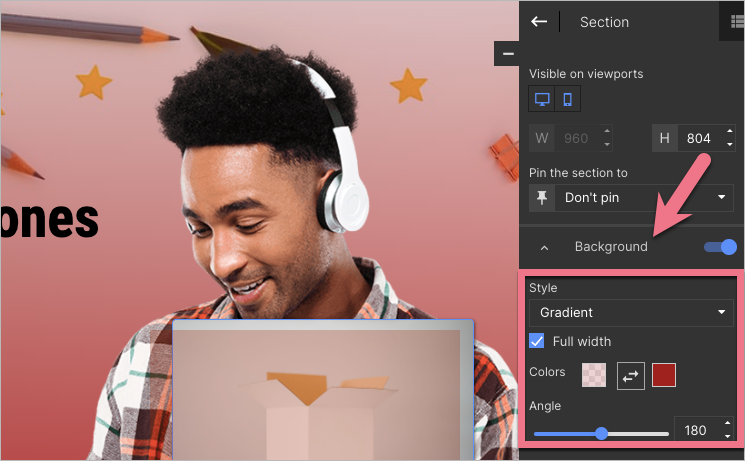This screenshot has height=461, width=745.
Task: Swap the gradient colors
Action: coord(631,375)
